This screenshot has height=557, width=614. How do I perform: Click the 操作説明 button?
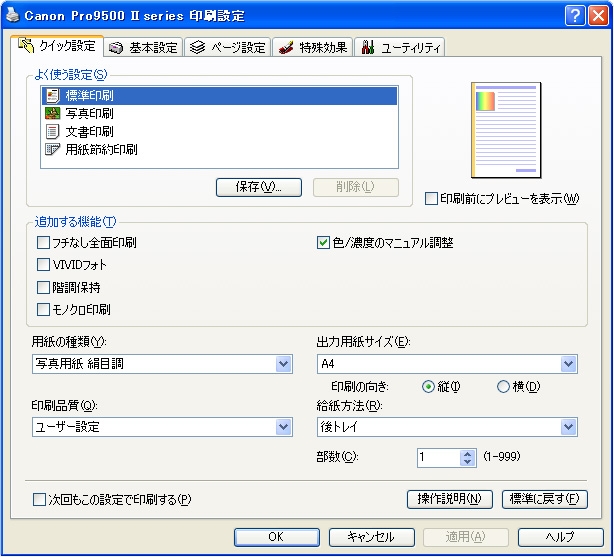coord(450,499)
